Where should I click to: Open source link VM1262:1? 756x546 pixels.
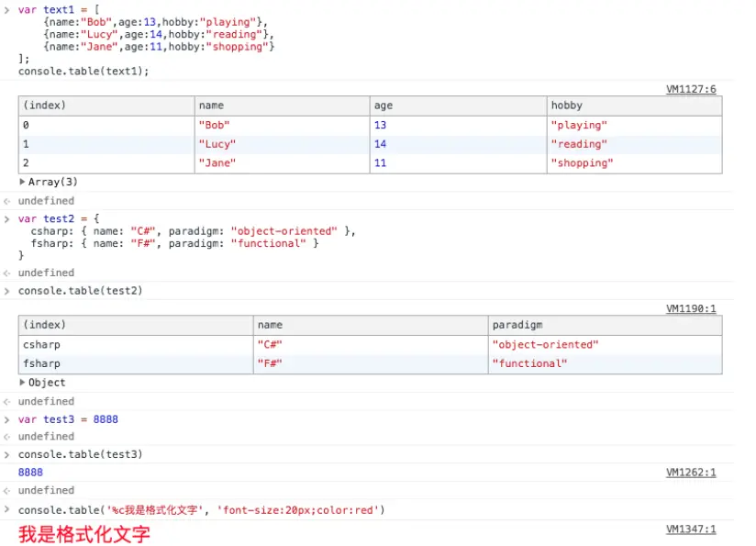point(691,473)
